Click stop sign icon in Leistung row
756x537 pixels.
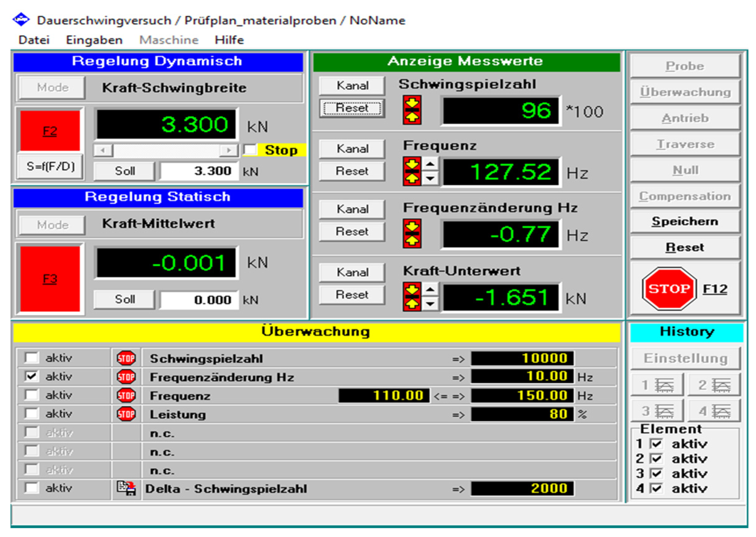[126, 414]
